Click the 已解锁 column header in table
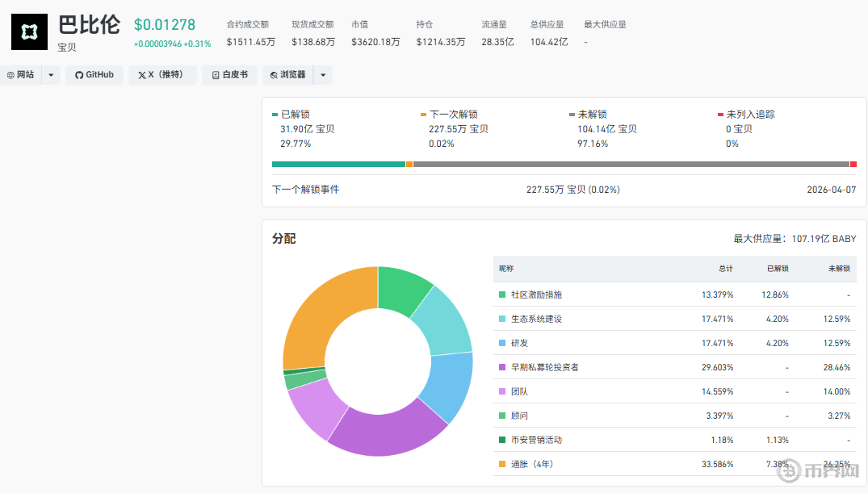Image resolution: width=868 pixels, height=493 pixels. [778, 269]
